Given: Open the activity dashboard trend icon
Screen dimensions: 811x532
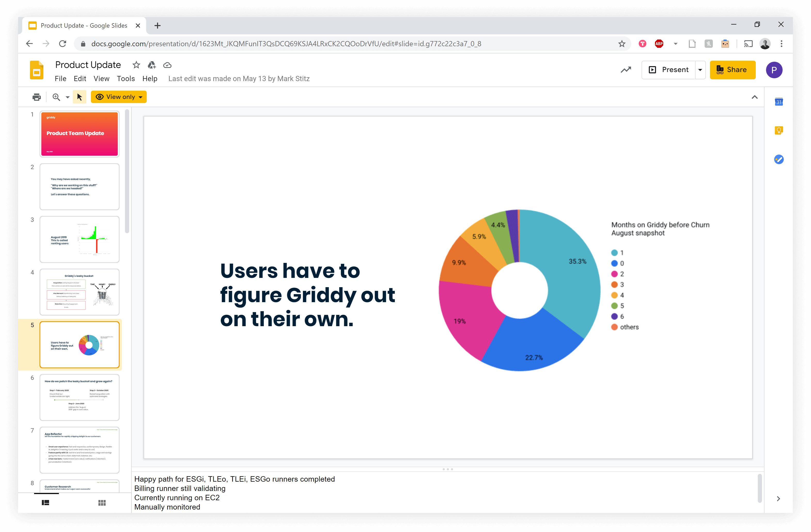Looking at the screenshot, I should tap(626, 70).
